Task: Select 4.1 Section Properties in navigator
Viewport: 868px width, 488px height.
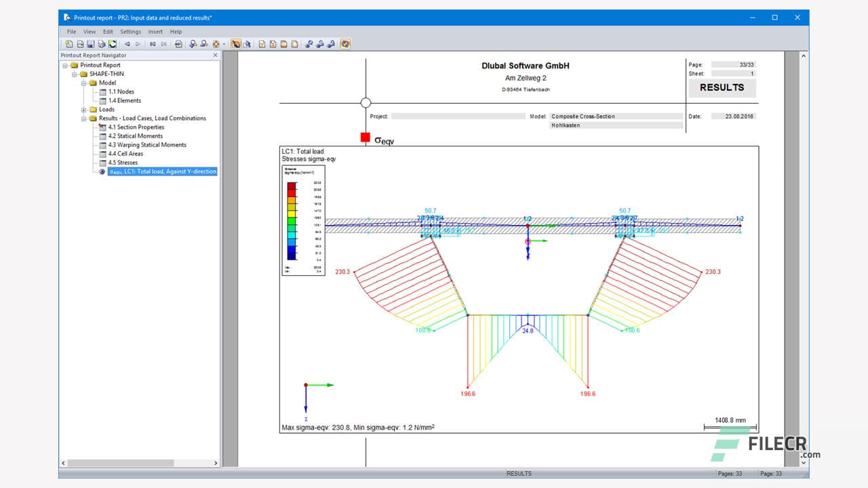Action: (136, 127)
